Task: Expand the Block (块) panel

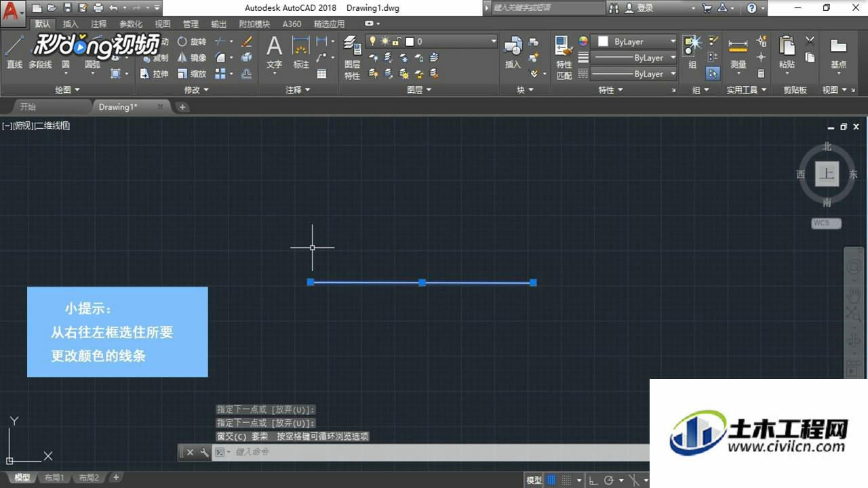Action: [x=526, y=89]
